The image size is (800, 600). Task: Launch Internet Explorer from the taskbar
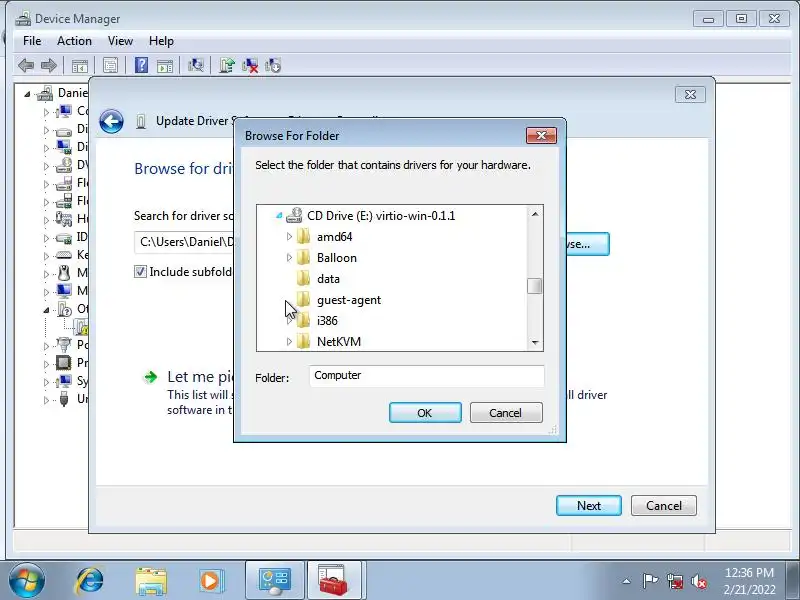click(90, 581)
